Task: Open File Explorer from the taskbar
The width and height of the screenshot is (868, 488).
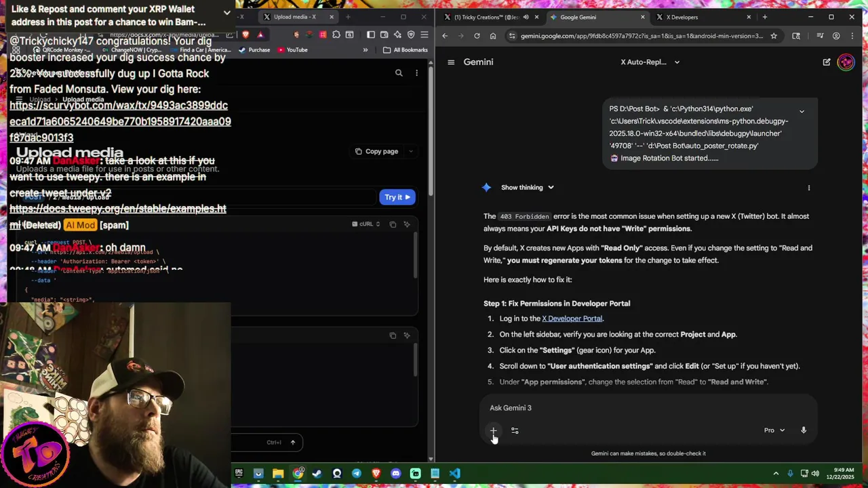Action: (x=278, y=473)
